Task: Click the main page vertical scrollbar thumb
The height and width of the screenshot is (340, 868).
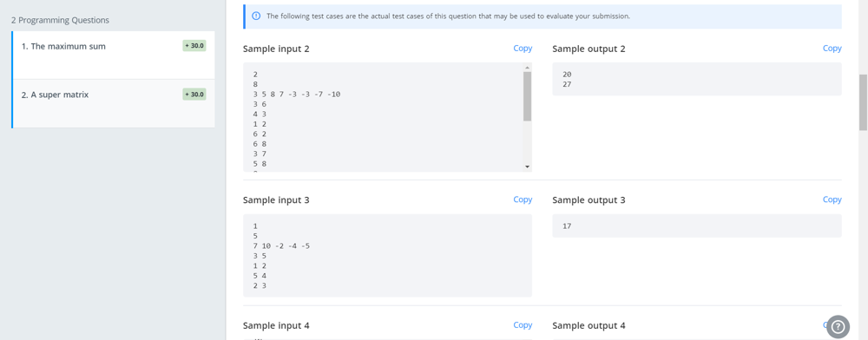Action: [863, 102]
